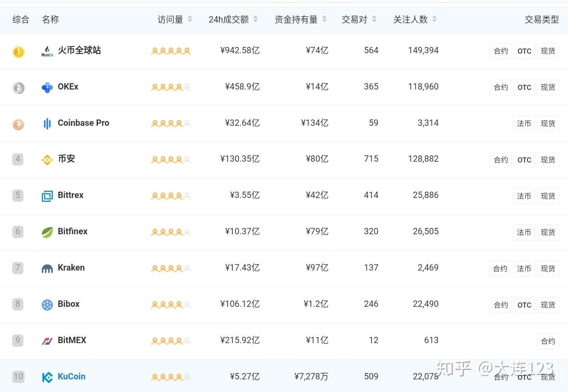This screenshot has width=568, height=392.
Task: Click the BitMEX red-blue logo icon
Action: pos(47,341)
